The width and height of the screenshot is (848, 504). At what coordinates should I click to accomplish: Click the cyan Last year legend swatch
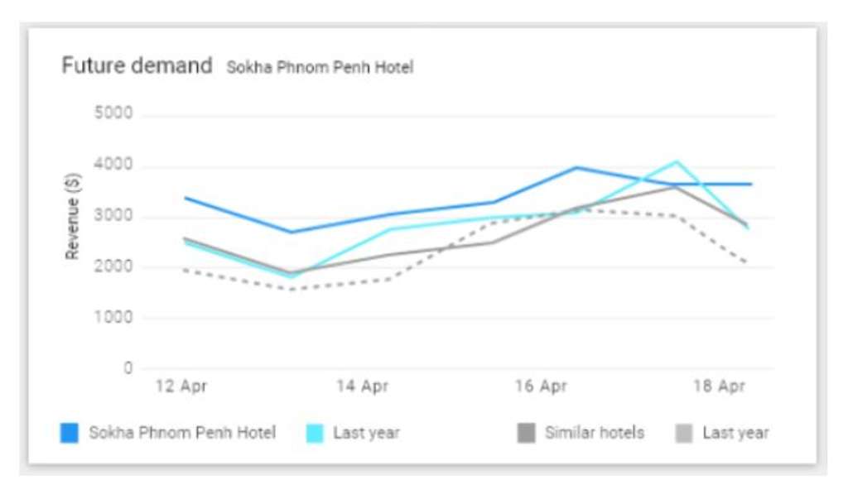click(314, 433)
